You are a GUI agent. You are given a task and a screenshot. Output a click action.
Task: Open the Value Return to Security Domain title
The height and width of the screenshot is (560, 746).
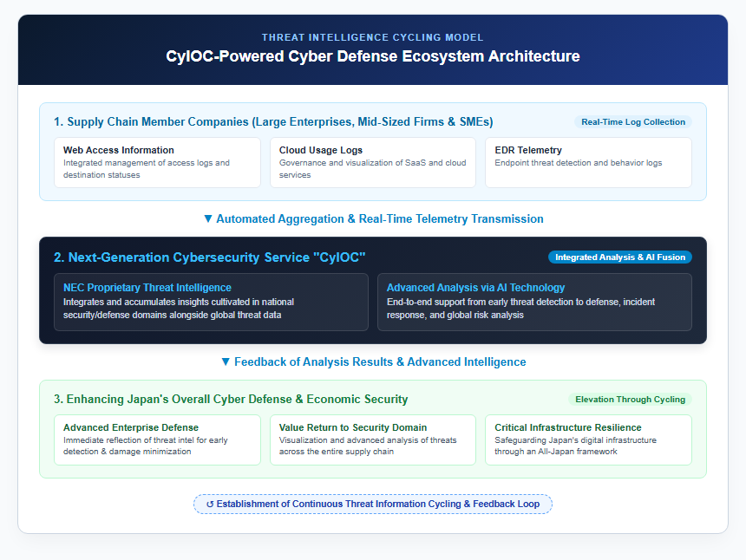(x=353, y=427)
